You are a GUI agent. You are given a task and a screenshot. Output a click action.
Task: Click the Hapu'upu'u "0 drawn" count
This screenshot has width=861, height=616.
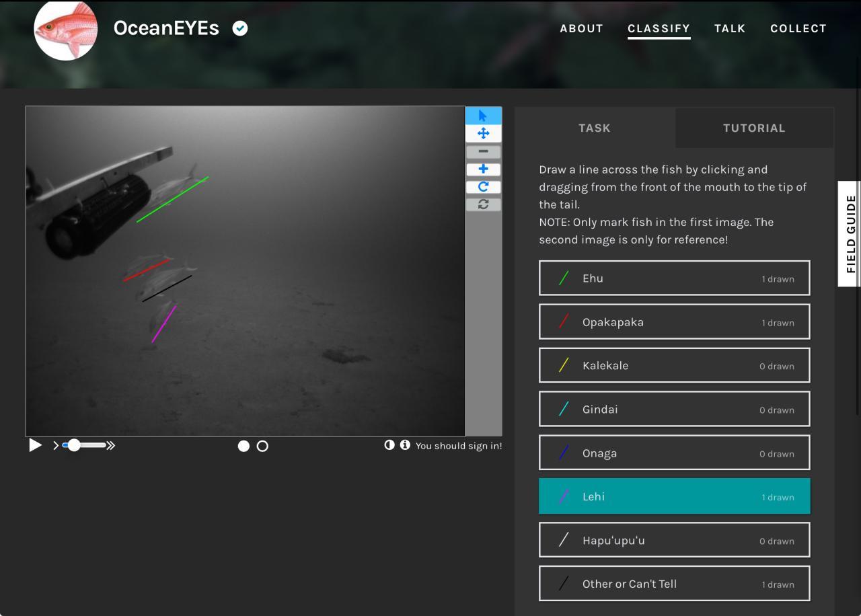777,541
